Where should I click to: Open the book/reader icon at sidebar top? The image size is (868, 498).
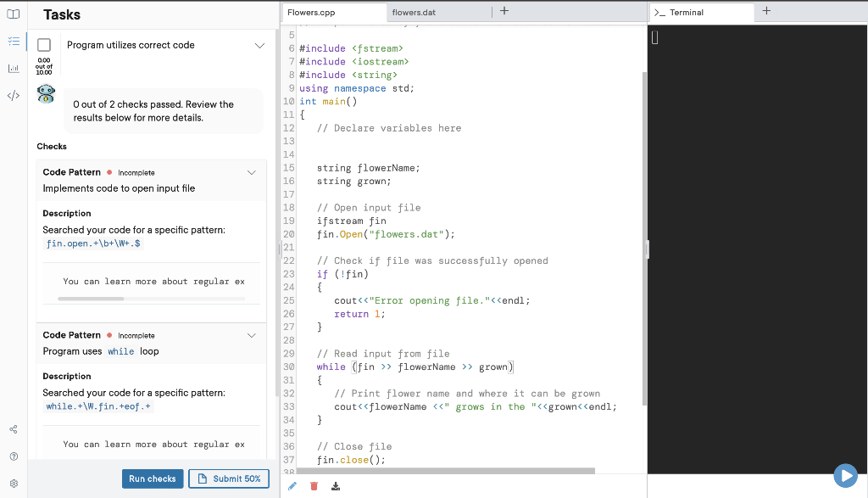(x=13, y=14)
